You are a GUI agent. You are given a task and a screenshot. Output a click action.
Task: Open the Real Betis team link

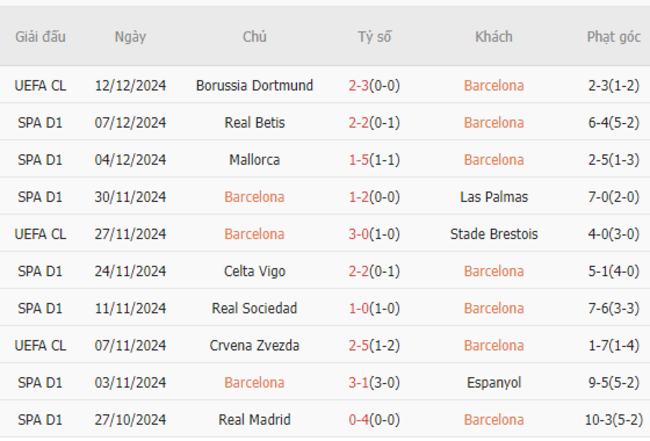[x=255, y=123]
